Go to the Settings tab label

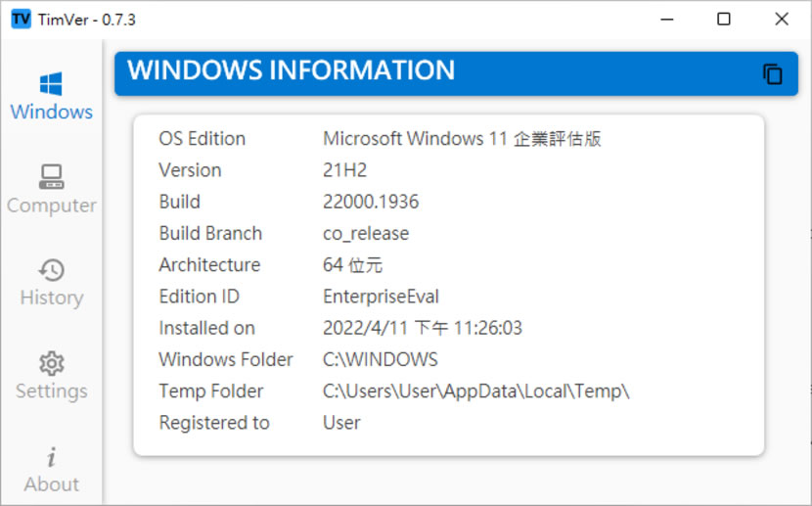[x=51, y=391]
